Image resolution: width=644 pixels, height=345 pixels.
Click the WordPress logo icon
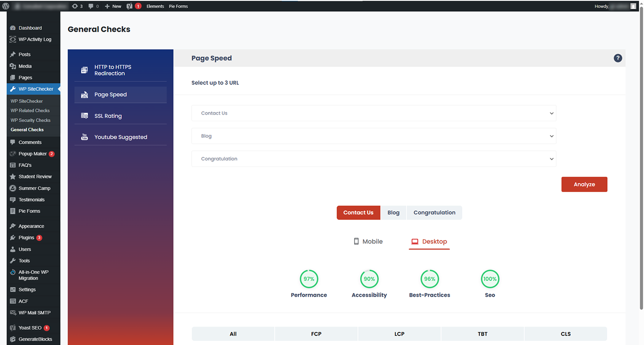pyautogui.click(x=6, y=6)
